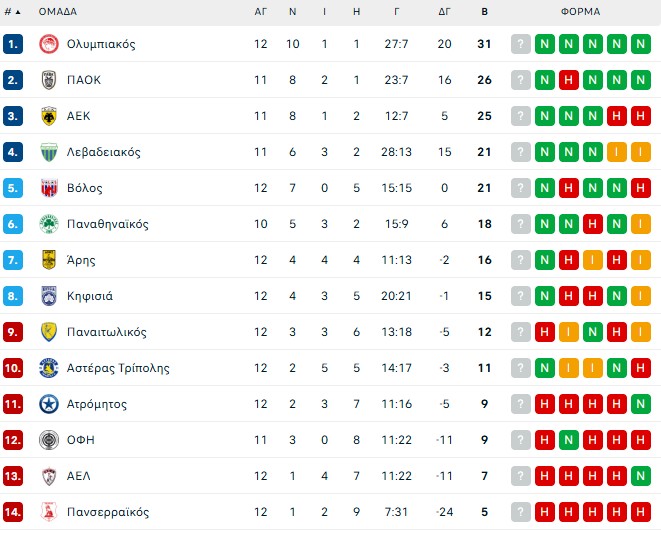The width and height of the screenshot is (661, 535).
Task: Click the Άρης yellow team crest
Action: tap(48, 260)
